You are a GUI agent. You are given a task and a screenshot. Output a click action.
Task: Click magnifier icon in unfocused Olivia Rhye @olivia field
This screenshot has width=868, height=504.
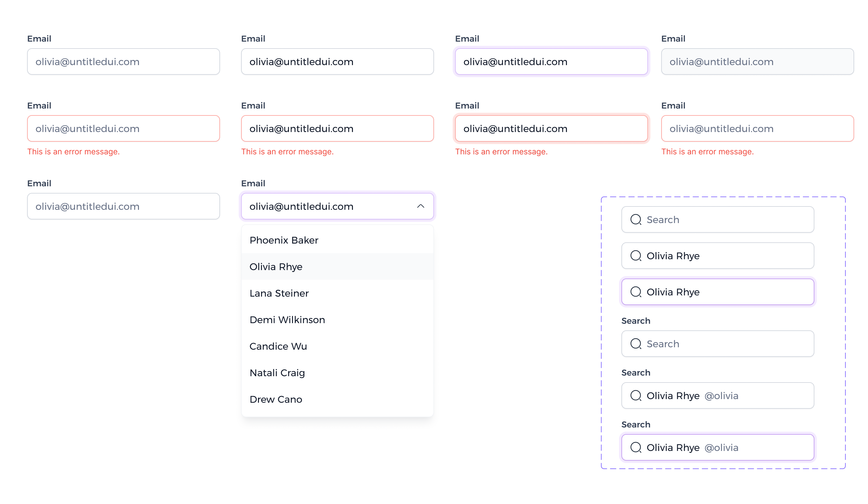point(636,395)
